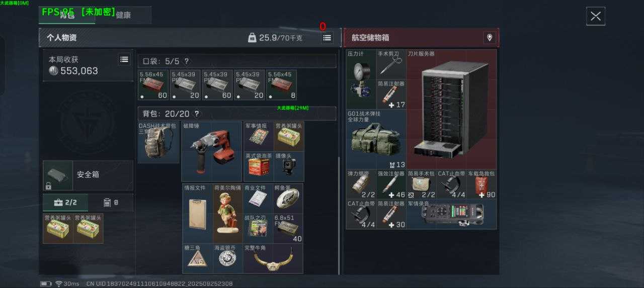The width and height of the screenshot is (644, 288).
Task: Choose the 车载急救包 first aid kit
Action: point(481,184)
